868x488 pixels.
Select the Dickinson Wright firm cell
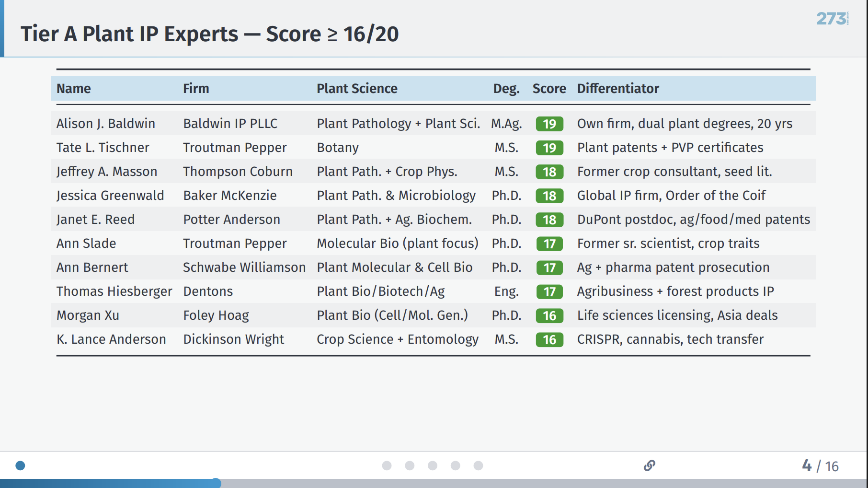point(233,339)
